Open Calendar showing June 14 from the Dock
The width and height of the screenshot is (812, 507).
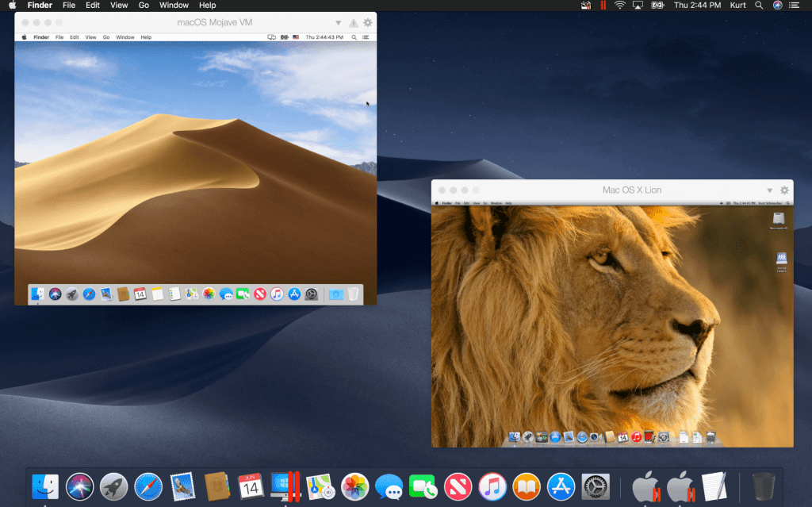pyautogui.click(x=252, y=486)
